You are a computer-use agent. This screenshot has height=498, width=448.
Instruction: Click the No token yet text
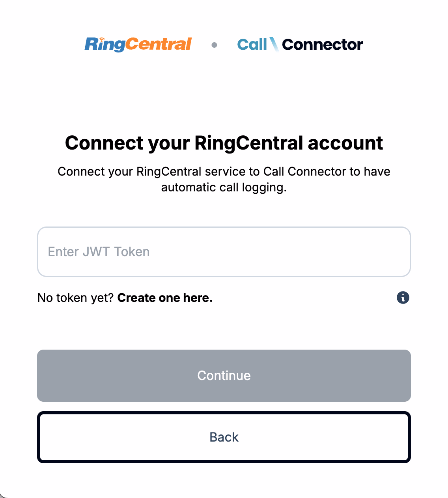tap(75, 298)
